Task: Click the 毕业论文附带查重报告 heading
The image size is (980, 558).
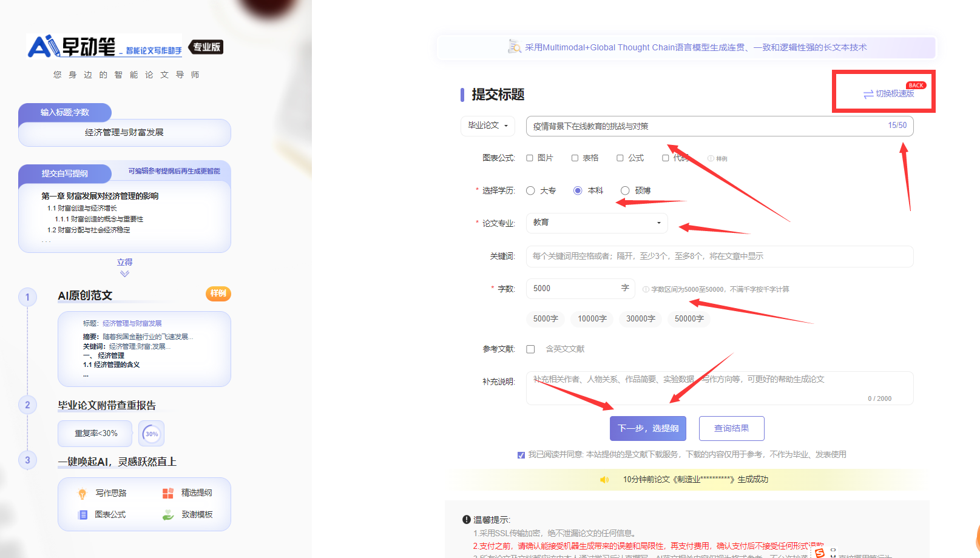Action: point(107,405)
